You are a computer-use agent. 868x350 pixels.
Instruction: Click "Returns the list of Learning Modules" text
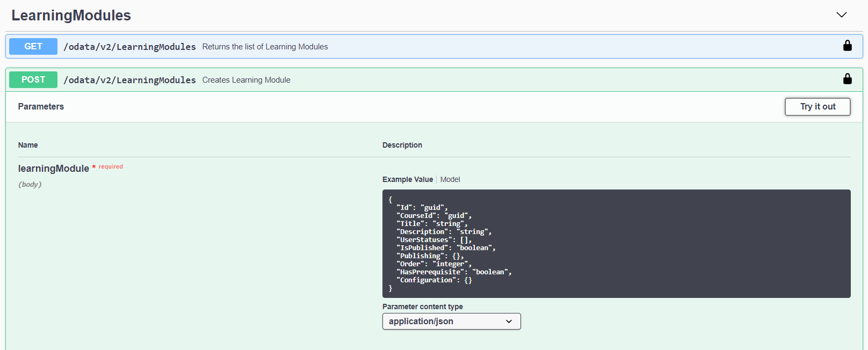click(265, 47)
